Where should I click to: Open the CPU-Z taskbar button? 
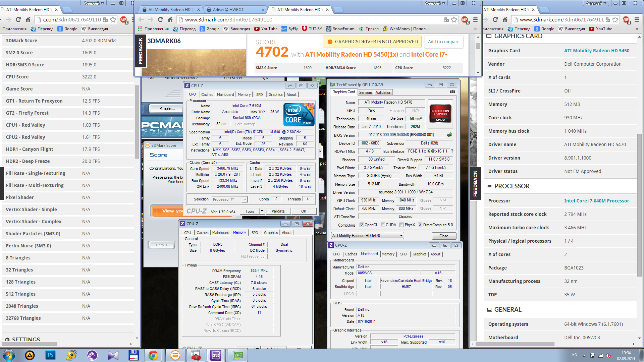[x=216, y=355]
